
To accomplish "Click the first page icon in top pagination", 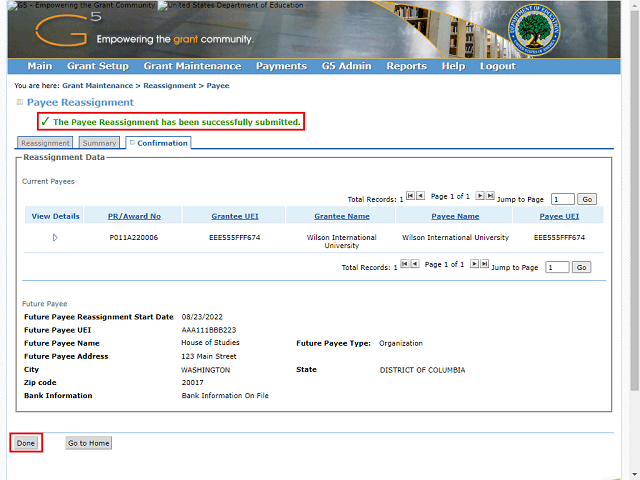I will click(408, 196).
